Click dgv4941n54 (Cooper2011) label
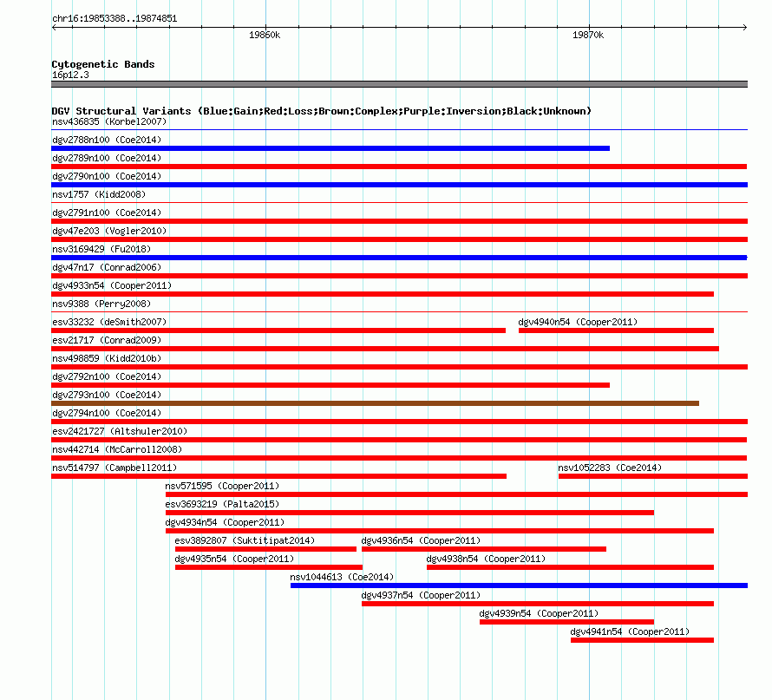This screenshot has width=772, height=700. (630, 631)
